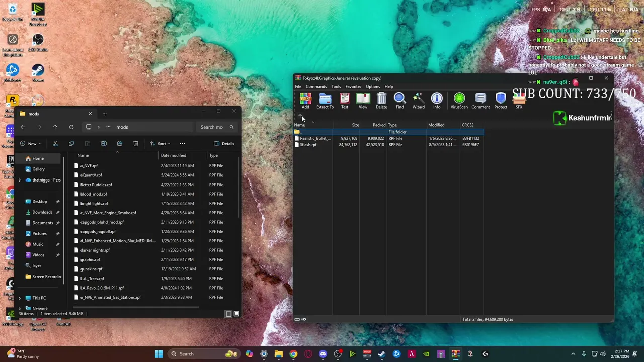
Task: Open OBS Studio desktop shortcut
Action: (x=38, y=42)
